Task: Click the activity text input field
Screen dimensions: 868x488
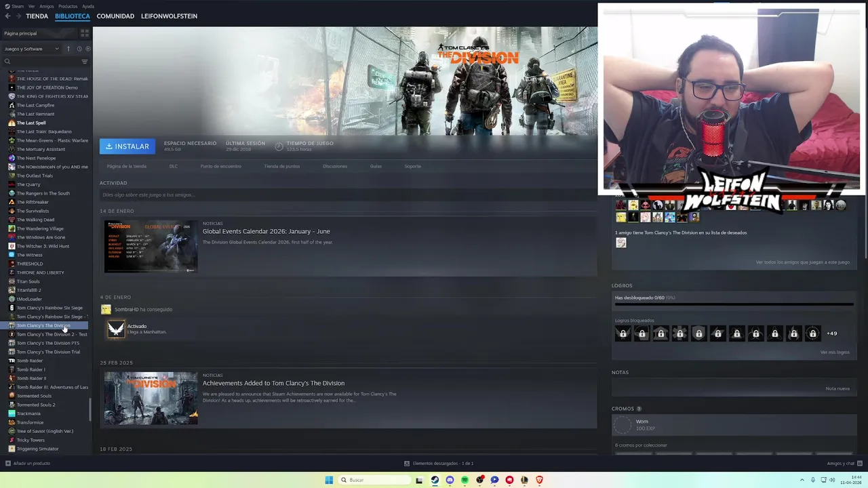Action: pyautogui.click(x=347, y=195)
